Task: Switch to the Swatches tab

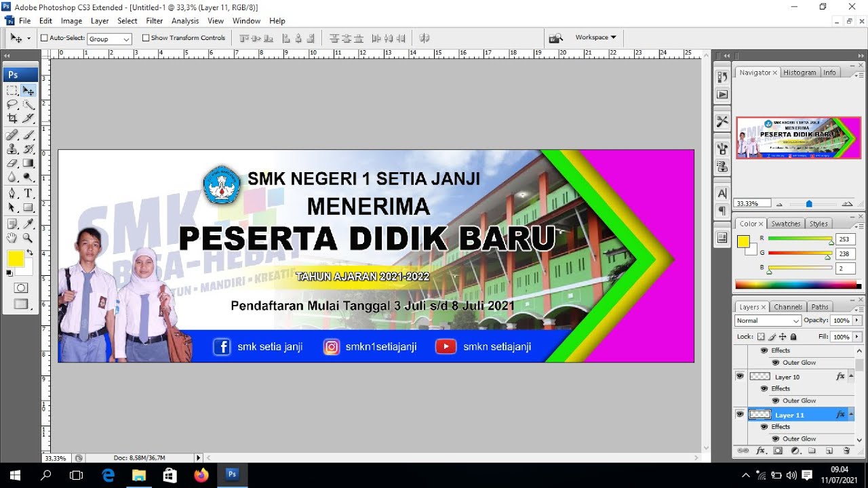Action: click(786, 224)
